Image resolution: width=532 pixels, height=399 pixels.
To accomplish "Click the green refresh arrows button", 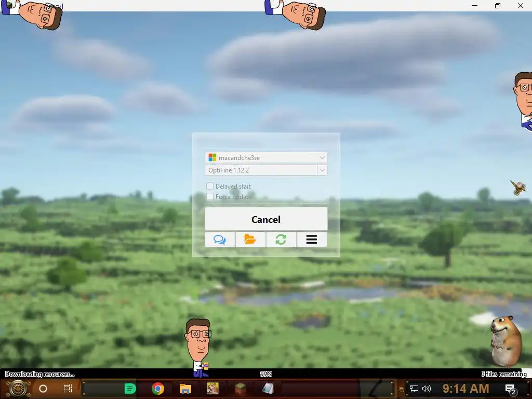I will (x=281, y=240).
